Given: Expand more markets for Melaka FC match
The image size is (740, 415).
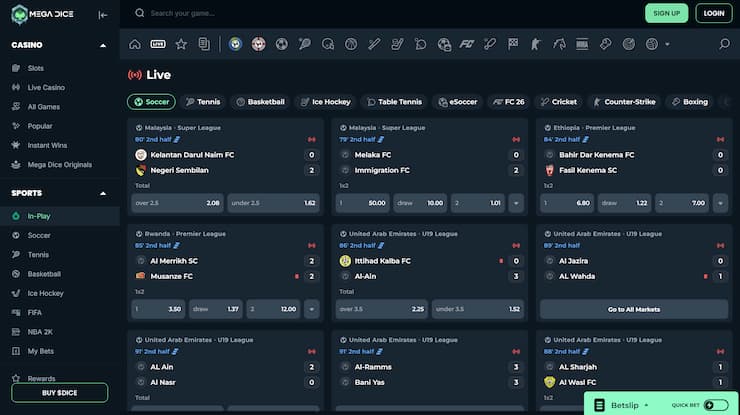Looking at the screenshot, I should pos(516,203).
